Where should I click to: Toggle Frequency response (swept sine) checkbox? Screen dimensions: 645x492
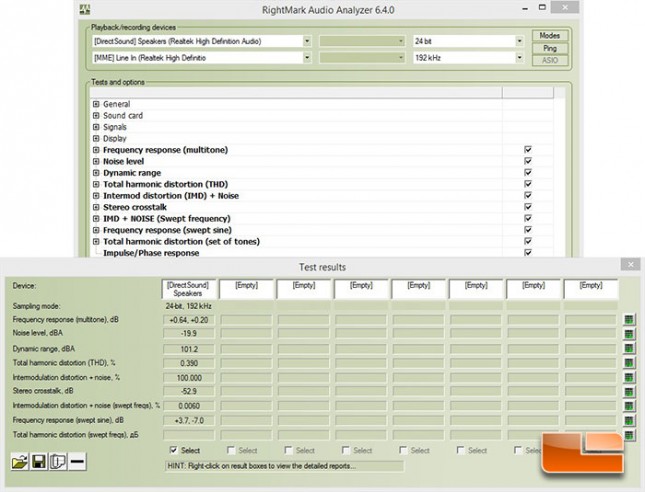pos(528,230)
